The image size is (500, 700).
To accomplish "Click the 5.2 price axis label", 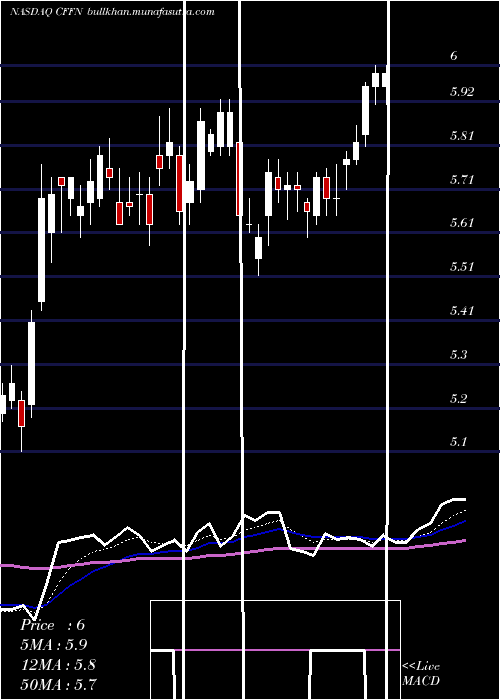I will pos(459,398).
